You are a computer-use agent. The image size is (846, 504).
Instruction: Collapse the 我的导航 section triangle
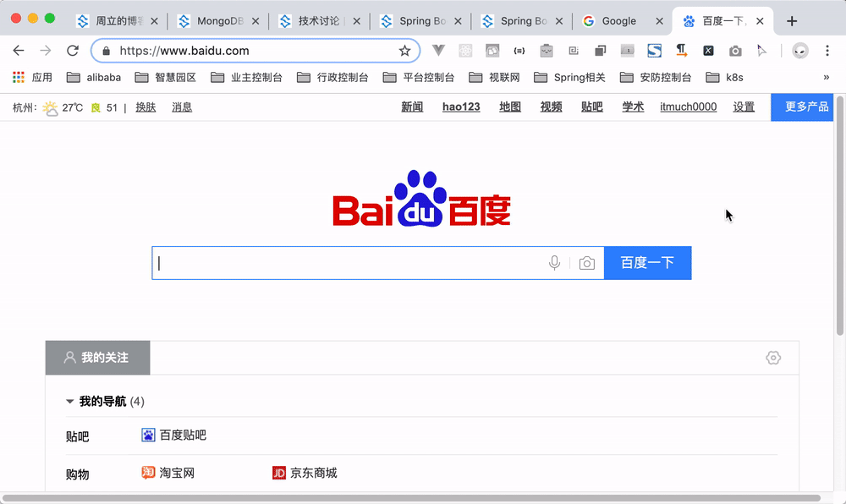(70, 402)
